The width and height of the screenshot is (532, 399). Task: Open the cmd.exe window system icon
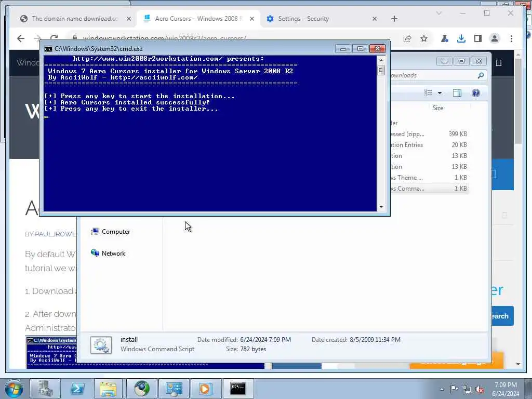coord(48,48)
